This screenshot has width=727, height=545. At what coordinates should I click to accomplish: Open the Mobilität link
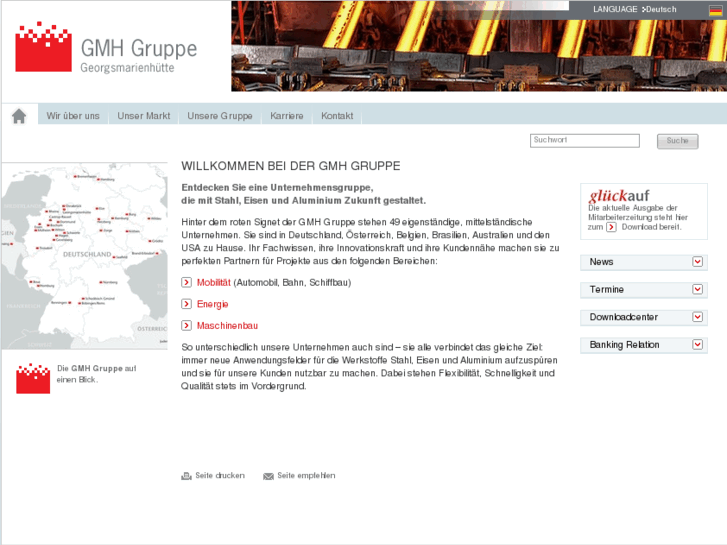click(x=214, y=282)
